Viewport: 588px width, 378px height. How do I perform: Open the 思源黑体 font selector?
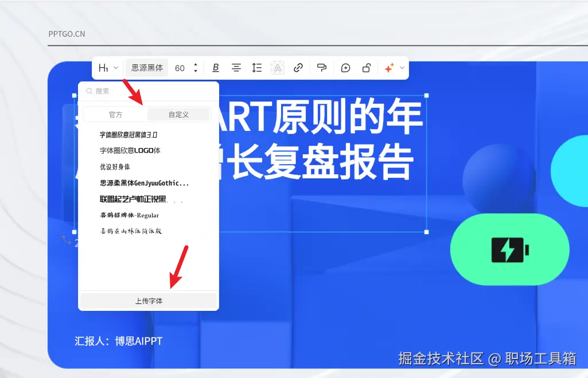pos(147,68)
